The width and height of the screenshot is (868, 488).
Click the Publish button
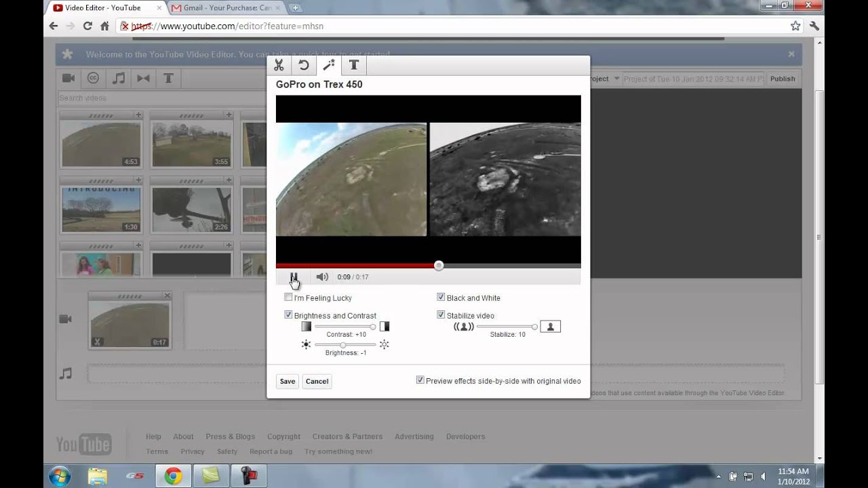pyautogui.click(x=783, y=79)
